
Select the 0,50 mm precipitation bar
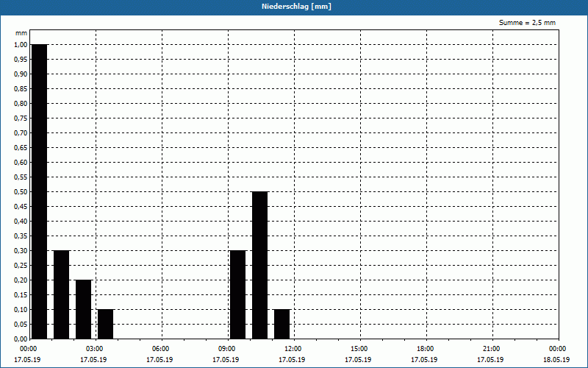(x=260, y=265)
